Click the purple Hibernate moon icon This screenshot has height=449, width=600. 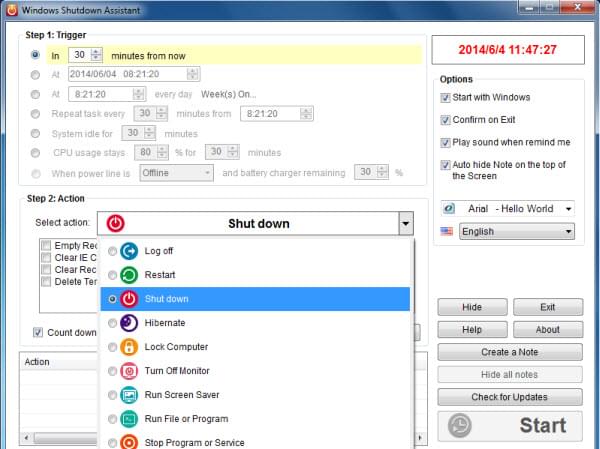[x=129, y=323]
